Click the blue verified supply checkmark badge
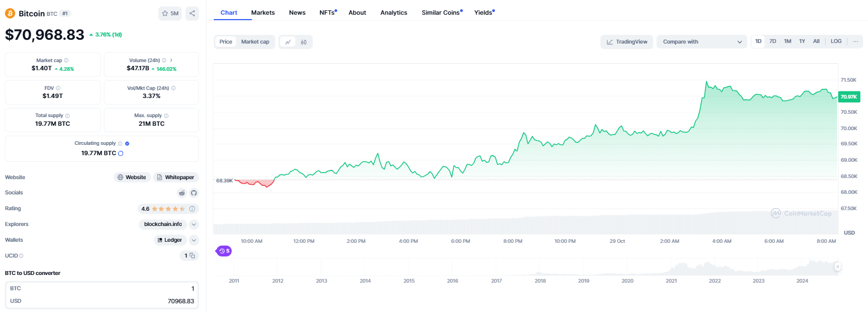The image size is (868, 312). pos(127,144)
